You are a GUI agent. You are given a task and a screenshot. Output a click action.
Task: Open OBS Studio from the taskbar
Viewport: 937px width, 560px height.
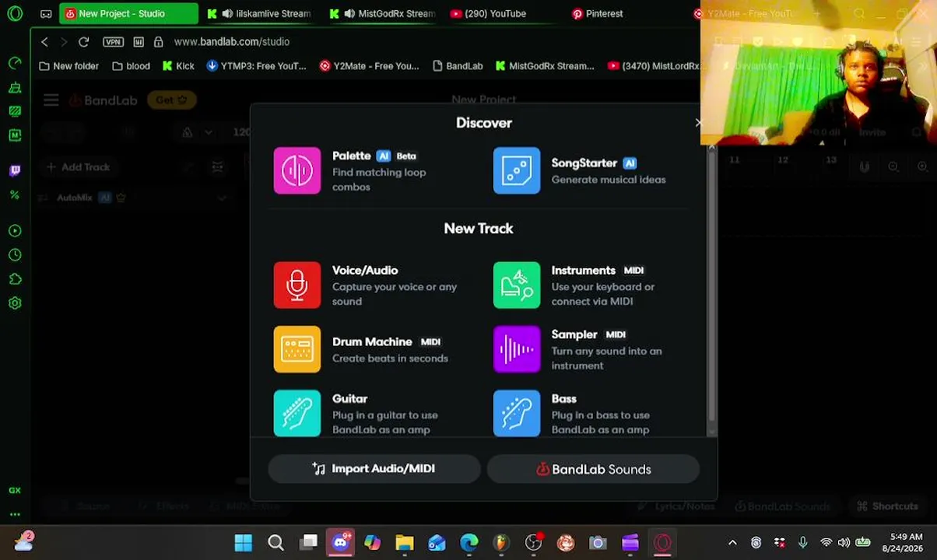pos(533,543)
